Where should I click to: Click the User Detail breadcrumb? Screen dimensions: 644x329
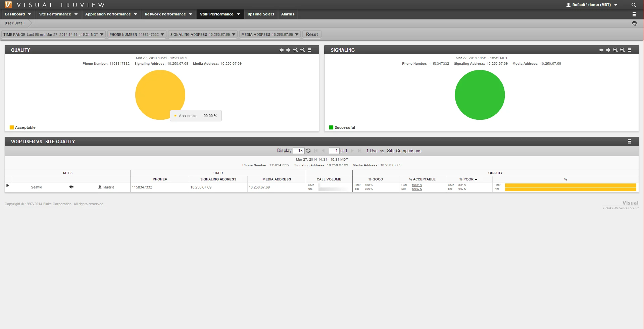(15, 23)
